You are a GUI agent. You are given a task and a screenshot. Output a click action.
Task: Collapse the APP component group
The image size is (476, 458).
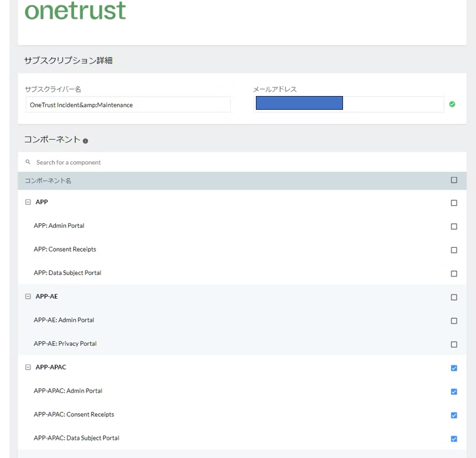[x=28, y=202]
